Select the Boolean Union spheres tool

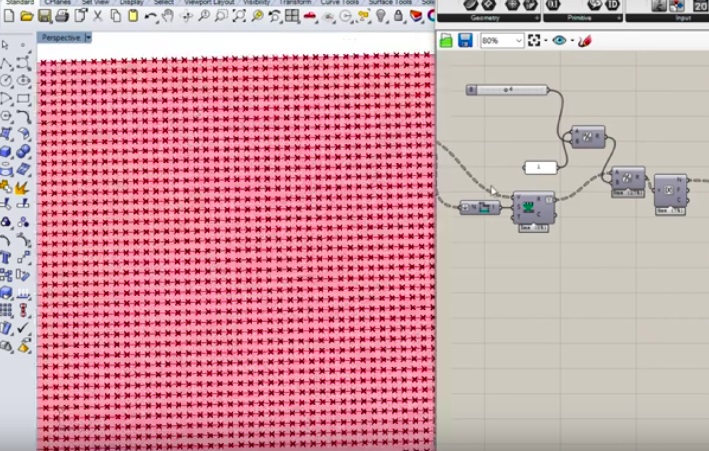(x=23, y=151)
